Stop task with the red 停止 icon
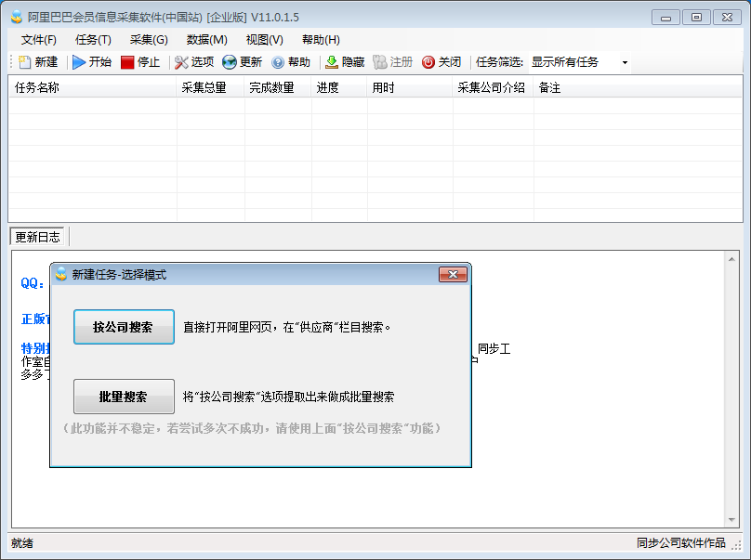751x560 pixels. pyautogui.click(x=127, y=62)
